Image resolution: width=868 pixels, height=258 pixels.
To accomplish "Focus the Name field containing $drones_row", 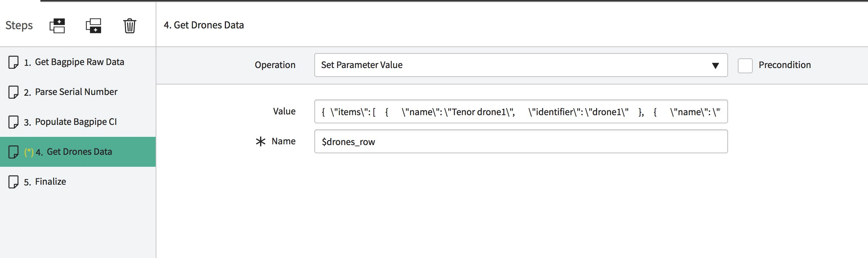I will (521, 141).
